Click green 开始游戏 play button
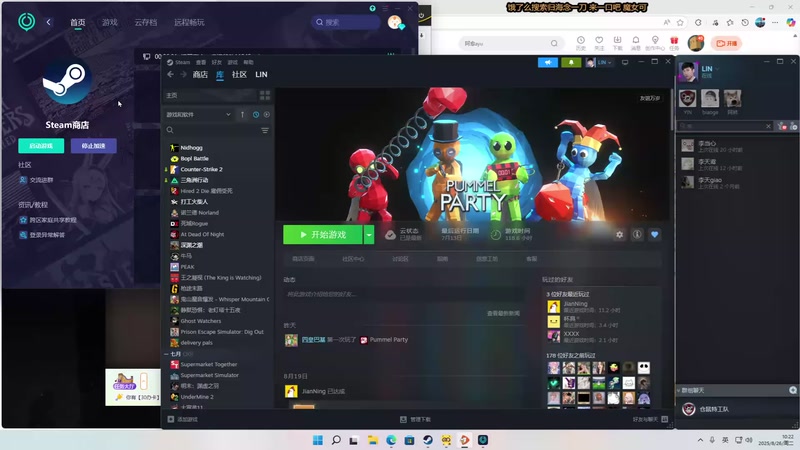Image resolution: width=800 pixels, height=450 pixels. coord(323,235)
